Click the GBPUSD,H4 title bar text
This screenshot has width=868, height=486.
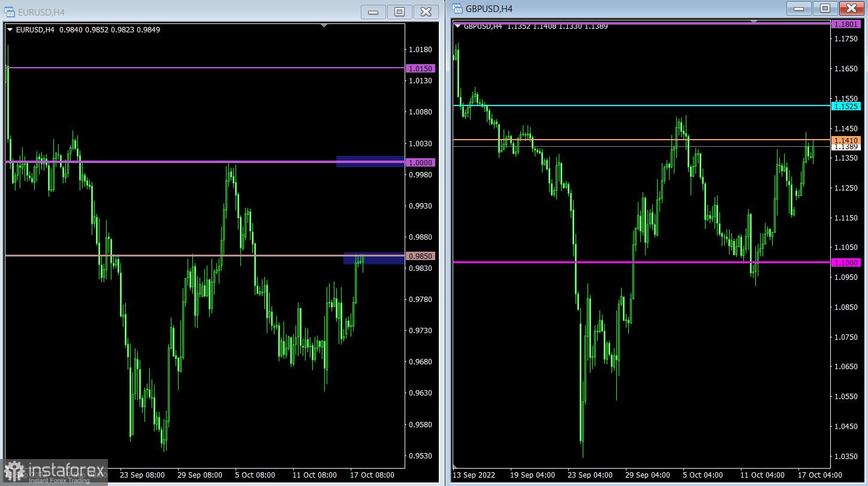489,8
